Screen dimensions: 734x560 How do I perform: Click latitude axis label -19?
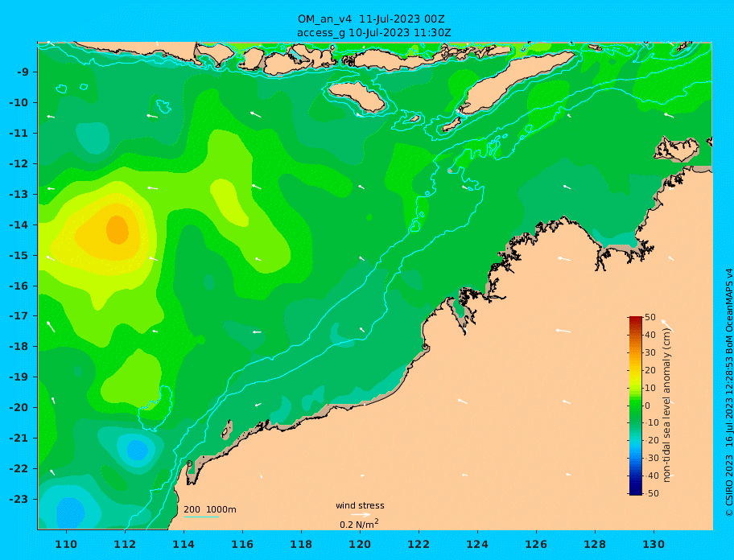[20, 377]
